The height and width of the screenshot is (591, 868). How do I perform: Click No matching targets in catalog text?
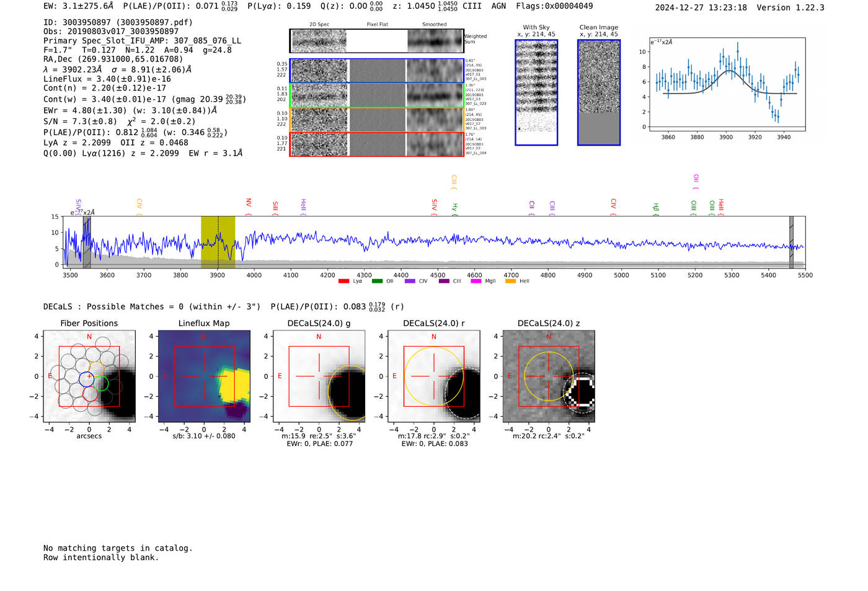click(x=118, y=548)
